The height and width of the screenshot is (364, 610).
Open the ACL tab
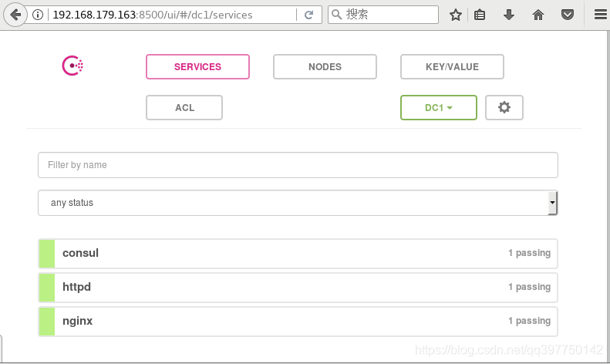[184, 108]
